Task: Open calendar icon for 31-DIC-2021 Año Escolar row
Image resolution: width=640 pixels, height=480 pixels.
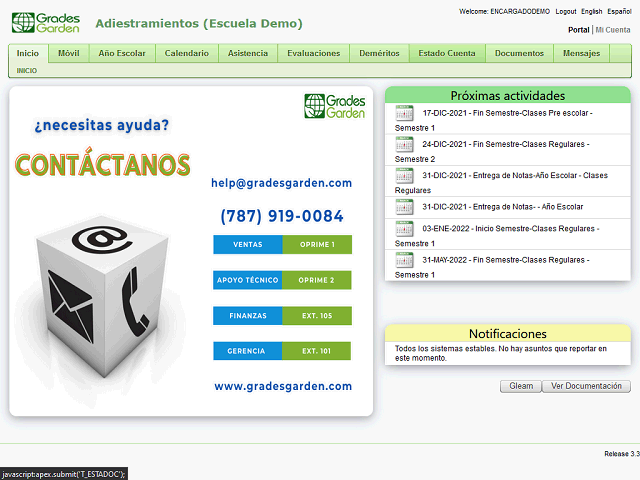Action: click(x=404, y=207)
